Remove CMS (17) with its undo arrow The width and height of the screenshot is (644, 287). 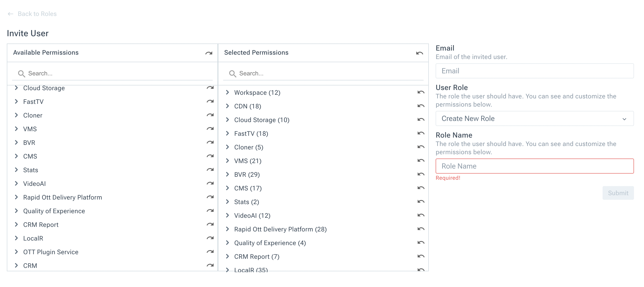pos(421,188)
